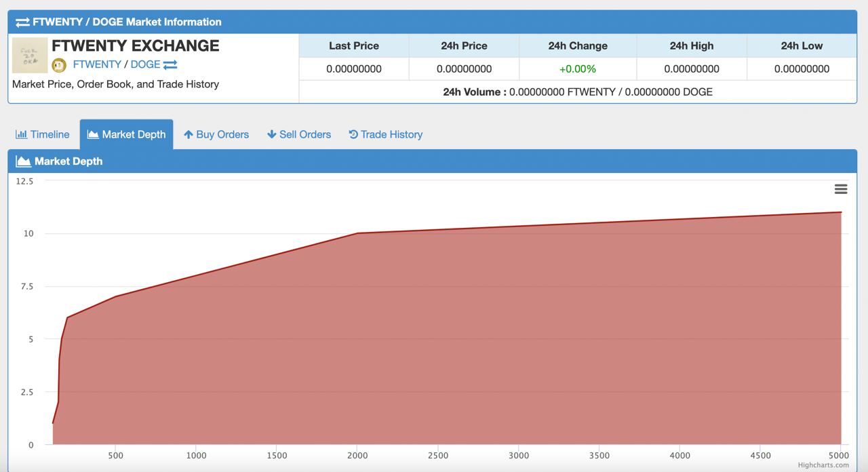Click the Last Price column header
Screen dimensions: 868x472
coord(354,46)
